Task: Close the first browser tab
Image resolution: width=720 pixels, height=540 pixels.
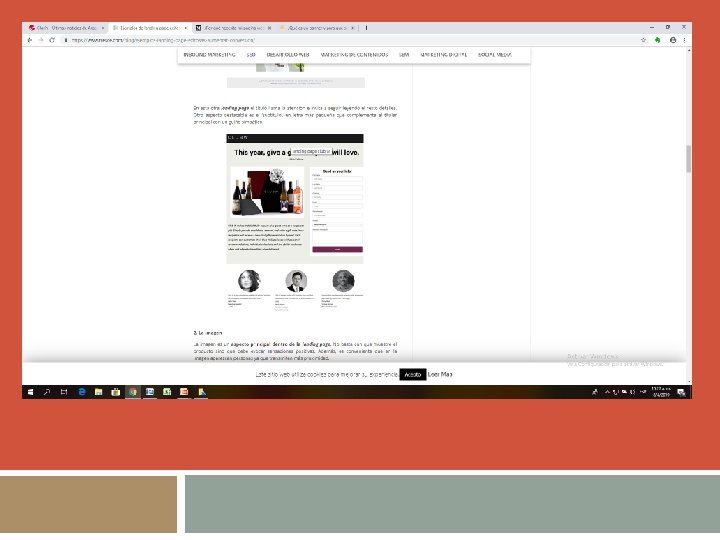Action: (102, 28)
